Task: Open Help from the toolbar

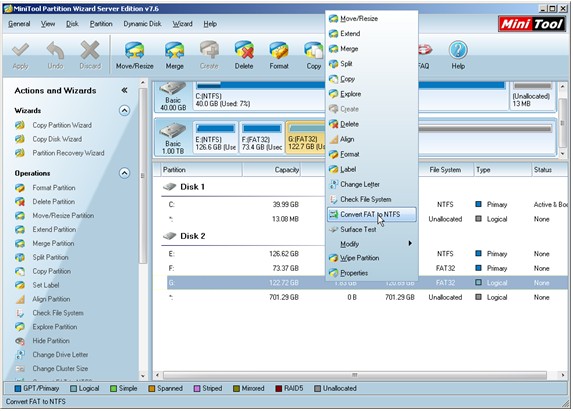Action: click(458, 55)
